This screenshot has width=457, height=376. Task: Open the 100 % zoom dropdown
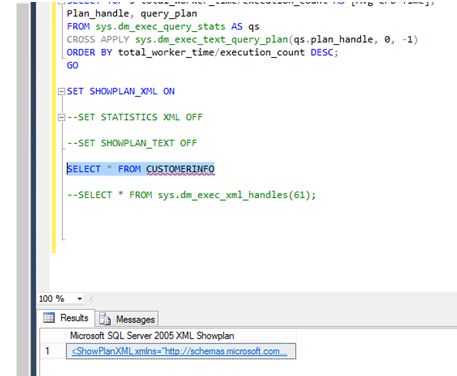[79, 299]
